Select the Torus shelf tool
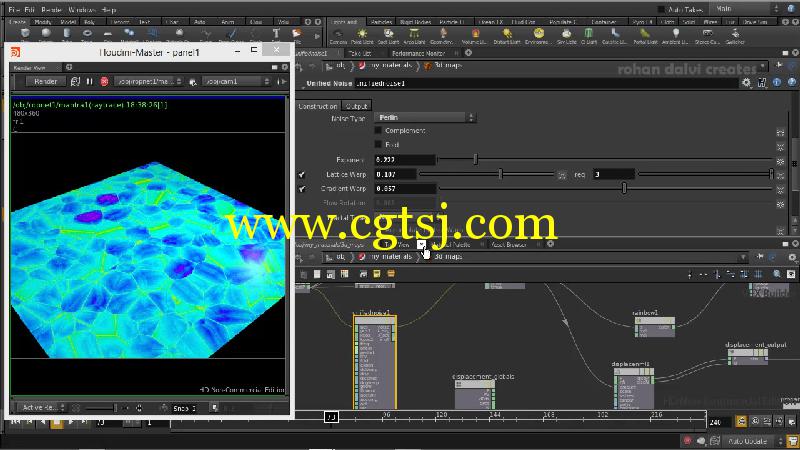800x450 pixels. [x=87, y=34]
